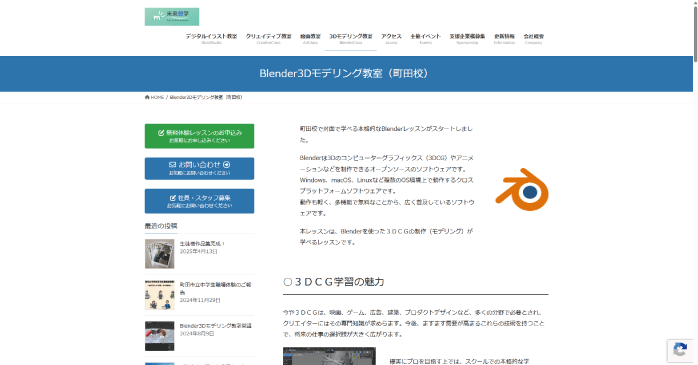Click the thumbnail of the 2024年8月9日 post
698x365 pixels.
(x=159, y=336)
